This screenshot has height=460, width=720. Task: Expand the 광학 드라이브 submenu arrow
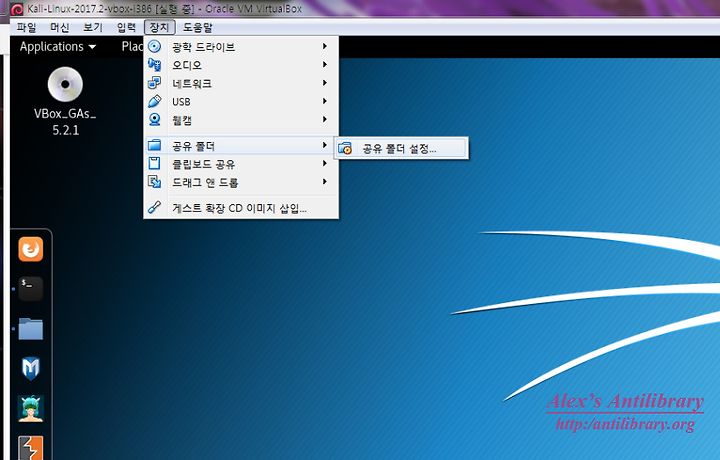[x=325, y=46]
